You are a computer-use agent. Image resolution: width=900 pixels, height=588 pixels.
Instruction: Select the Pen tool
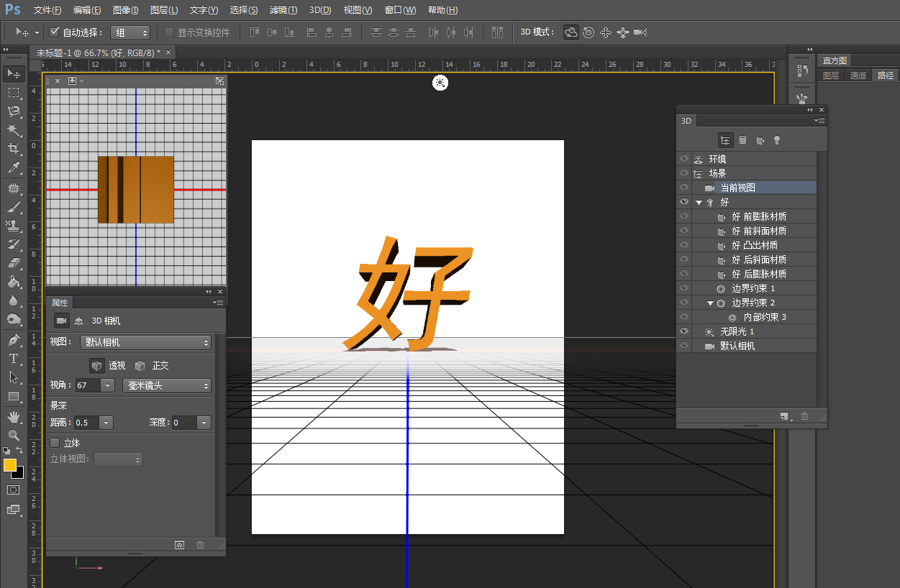coord(13,339)
